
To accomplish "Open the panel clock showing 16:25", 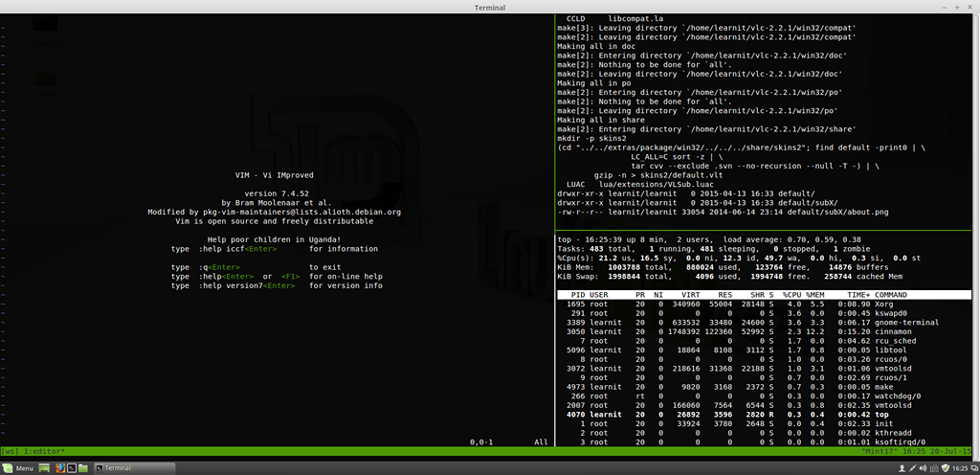I will point(960,468).
